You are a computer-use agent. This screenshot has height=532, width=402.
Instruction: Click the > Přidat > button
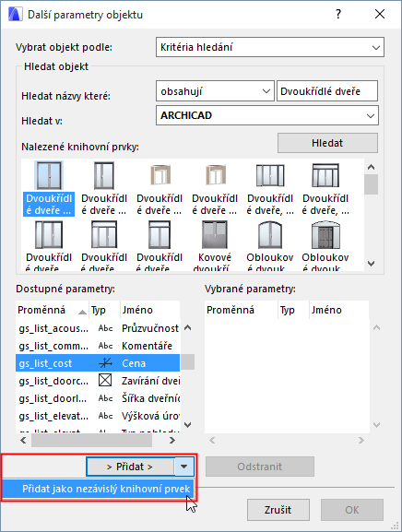point(130,467)
